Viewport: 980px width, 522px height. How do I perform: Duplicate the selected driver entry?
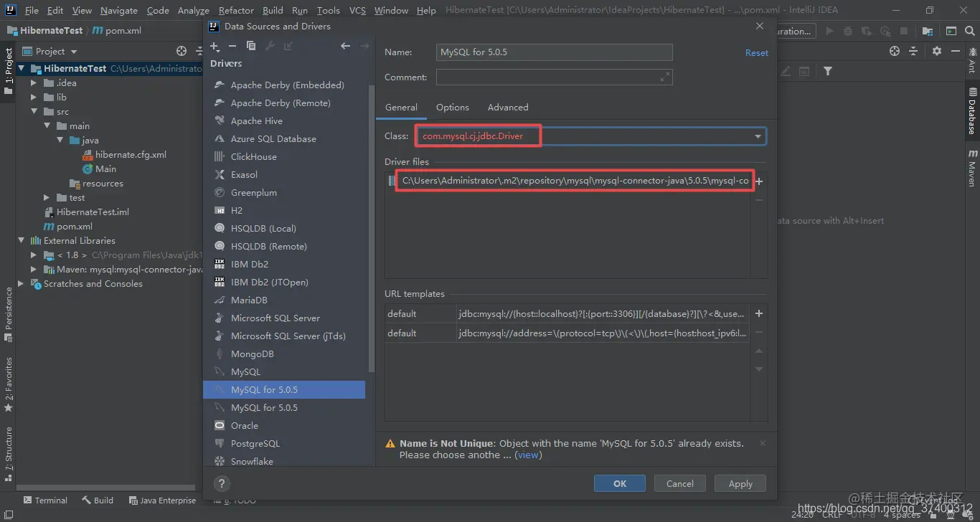tap(250, 46)
